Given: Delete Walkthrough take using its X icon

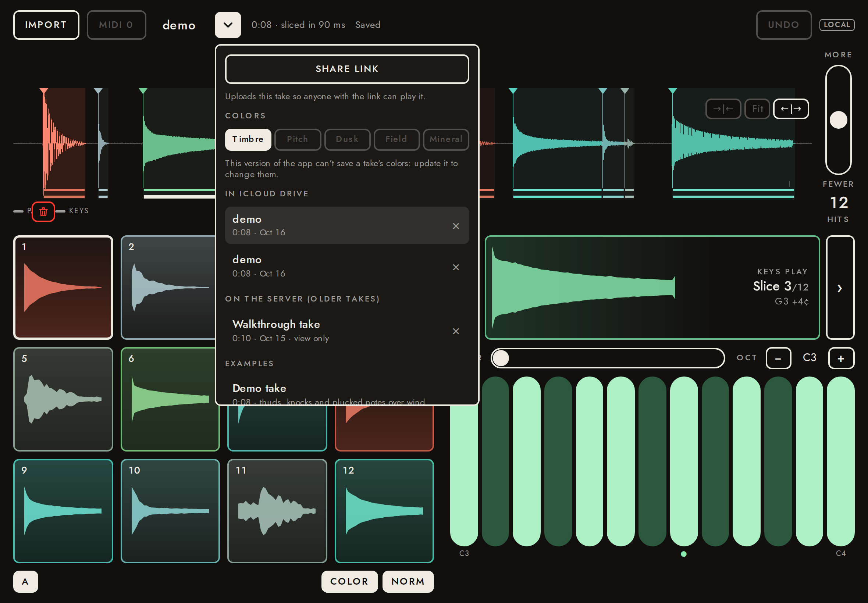Looking at the screenshot, I should click(x=456, y=331).
